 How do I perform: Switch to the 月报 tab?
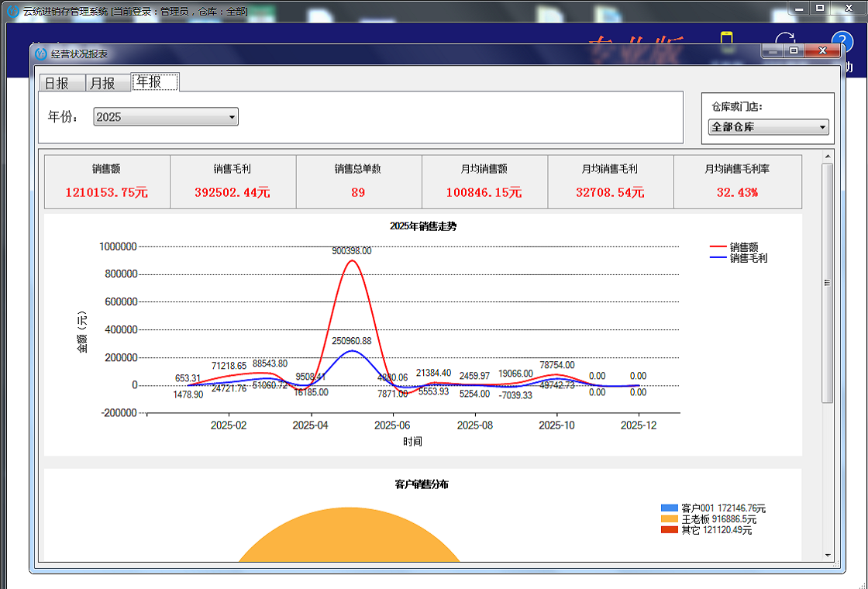[x=102, y=83]
